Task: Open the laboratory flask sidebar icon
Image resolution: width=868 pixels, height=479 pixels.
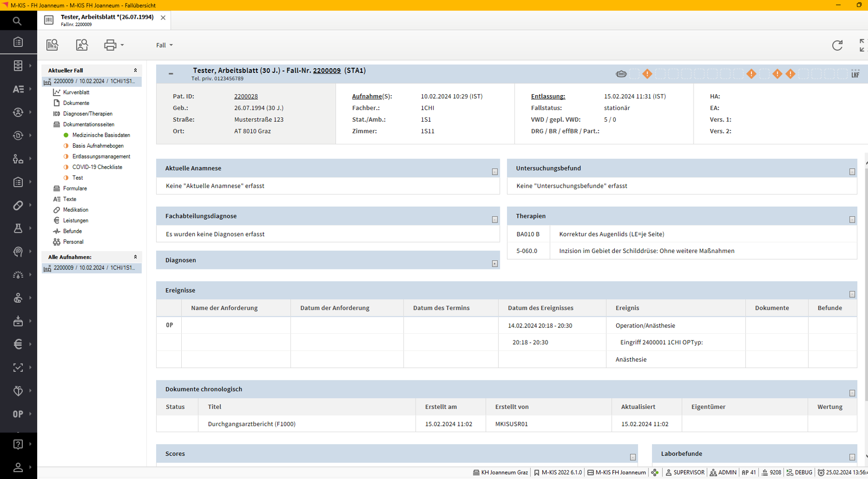Action: [18, 228]
